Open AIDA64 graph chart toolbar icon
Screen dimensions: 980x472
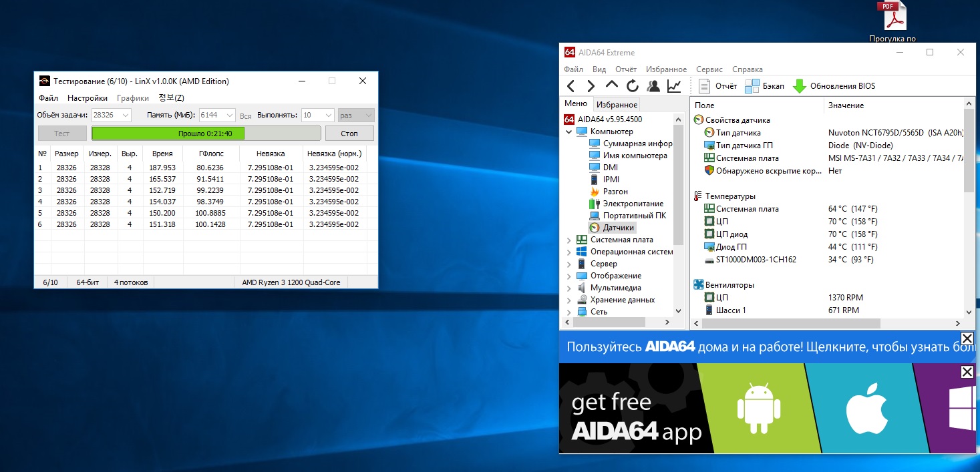click(675, 86)
